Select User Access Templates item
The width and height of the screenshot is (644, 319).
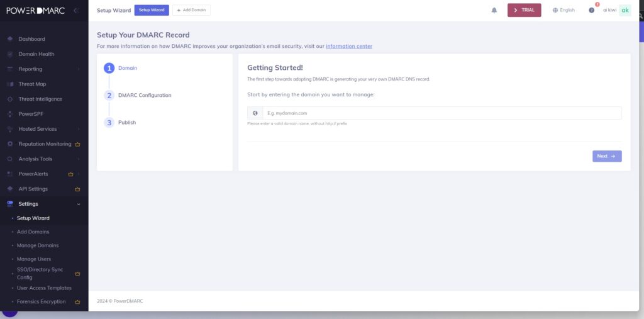(x=44, y=288)
